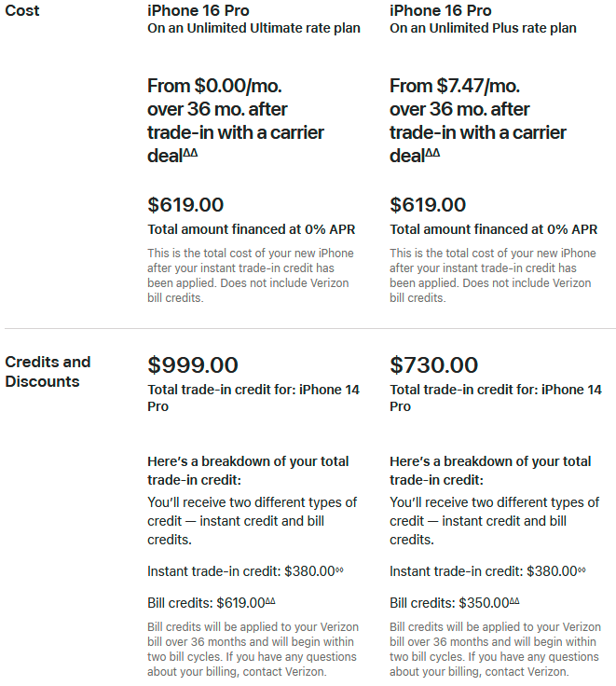Screen dimensions: 616x686
Task: Click the right breakdown of your total trade-in credit heading
Action: (490, 471)
